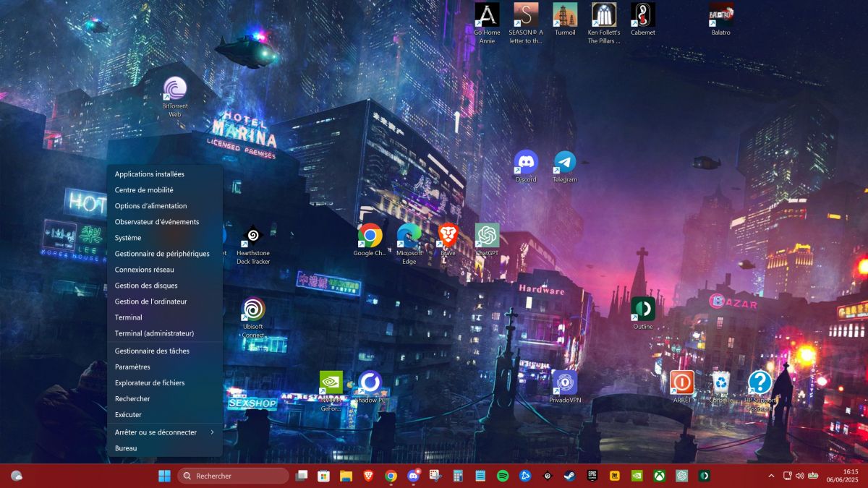Select the ChatGPT desktop shortcut

[x=487, y=241]
